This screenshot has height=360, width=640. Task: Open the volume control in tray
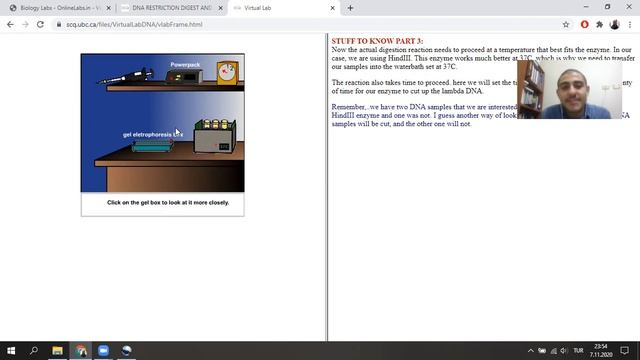pyautogui.click(x=564, y=351)
